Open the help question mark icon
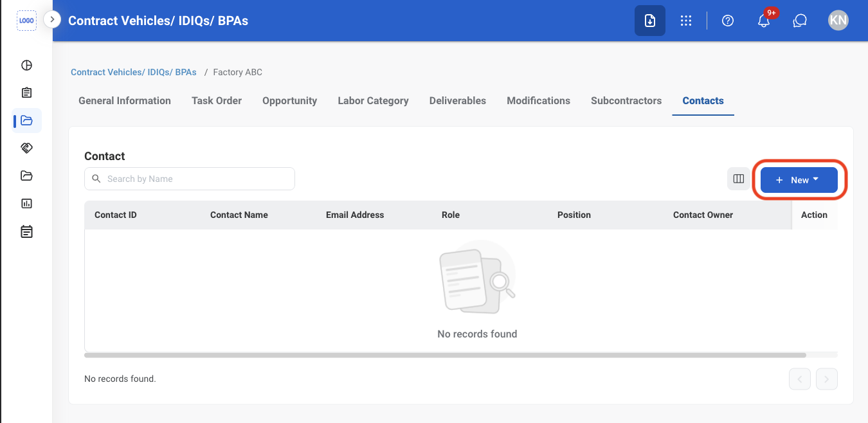The image size is (868, 423). click(x=728, y=21)
